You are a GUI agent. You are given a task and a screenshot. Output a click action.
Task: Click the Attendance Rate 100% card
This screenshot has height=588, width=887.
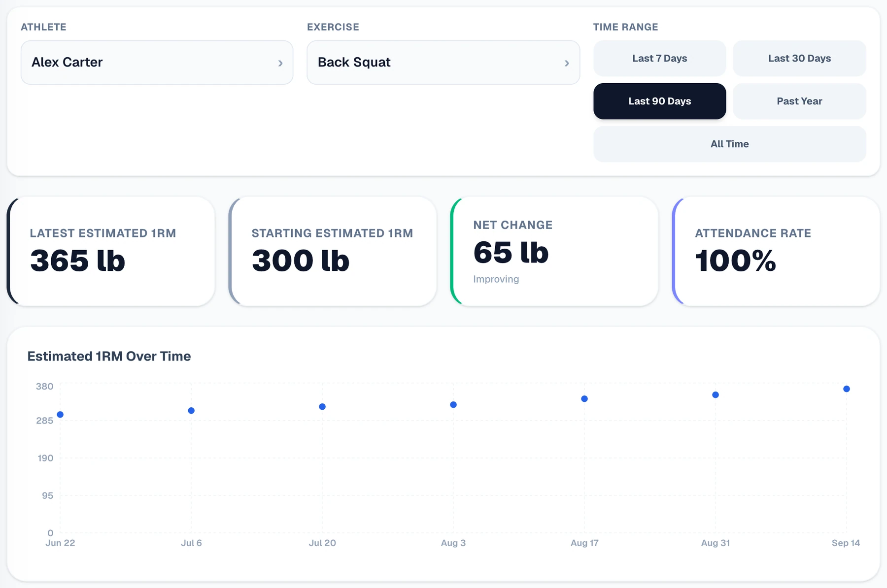[776, 251]
